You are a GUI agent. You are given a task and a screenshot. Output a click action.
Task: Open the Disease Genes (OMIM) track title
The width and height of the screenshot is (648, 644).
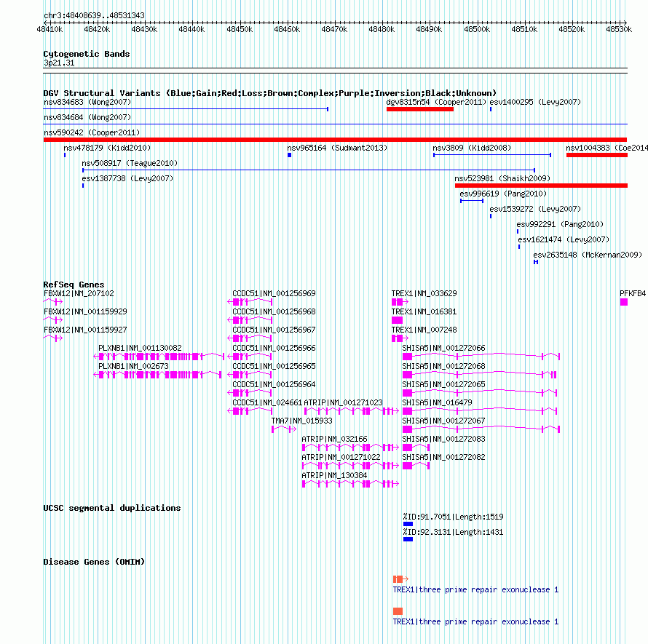click(x=94, y=562)
